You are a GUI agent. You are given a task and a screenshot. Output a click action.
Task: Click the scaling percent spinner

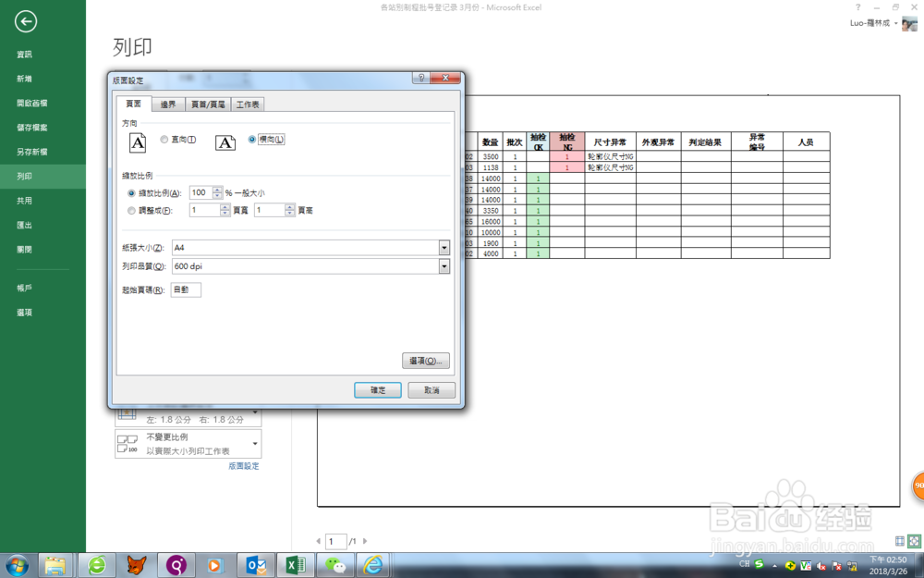(x=217, y=193)
